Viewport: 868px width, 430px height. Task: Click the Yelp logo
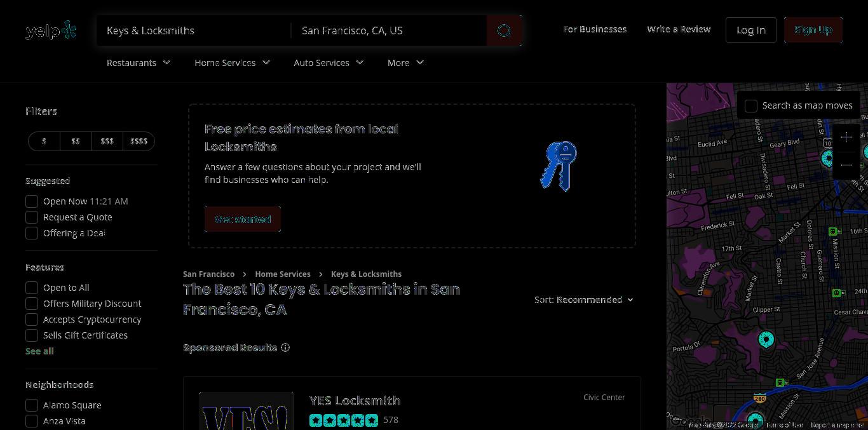pyautogui.click(x=51, y=30)
